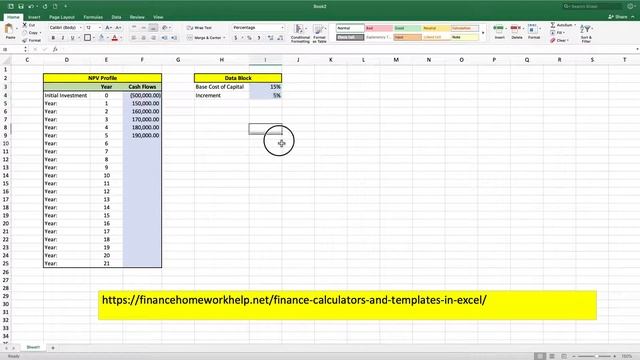Toggle middle vertical alignment

(144, 27)
